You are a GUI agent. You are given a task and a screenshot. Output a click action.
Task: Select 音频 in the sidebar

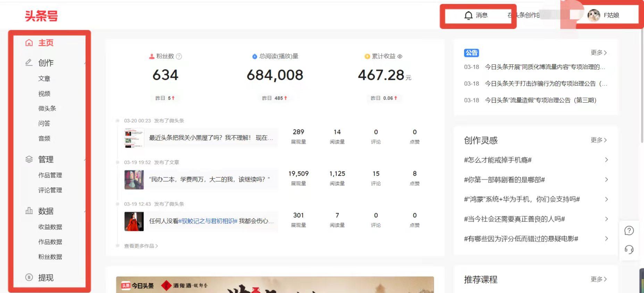pyautogui.click(x=44, y=138)
